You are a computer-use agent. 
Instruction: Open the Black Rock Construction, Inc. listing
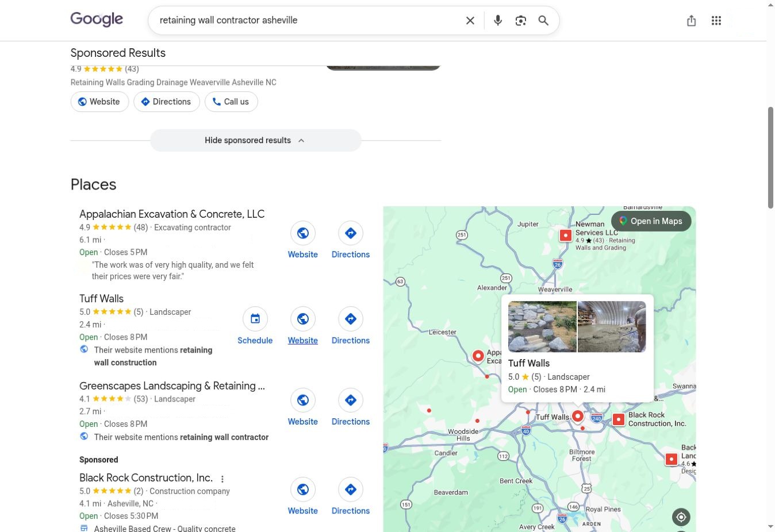pos(146,478)
